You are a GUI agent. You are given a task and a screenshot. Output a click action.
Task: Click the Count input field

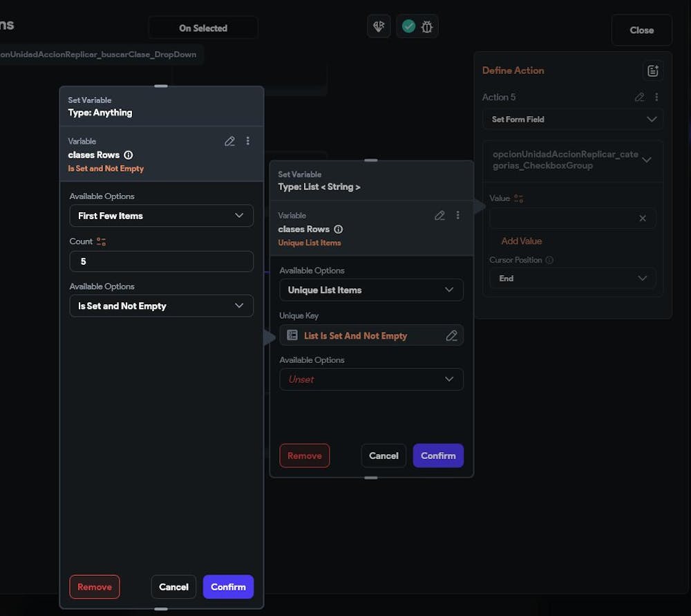[x=161, y=261]
